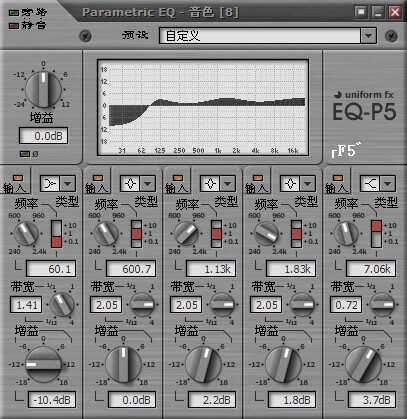Toggle 输入 enable on the 60.1 band
This screenshot has height=419, width=407.
(x=18, y=178)
